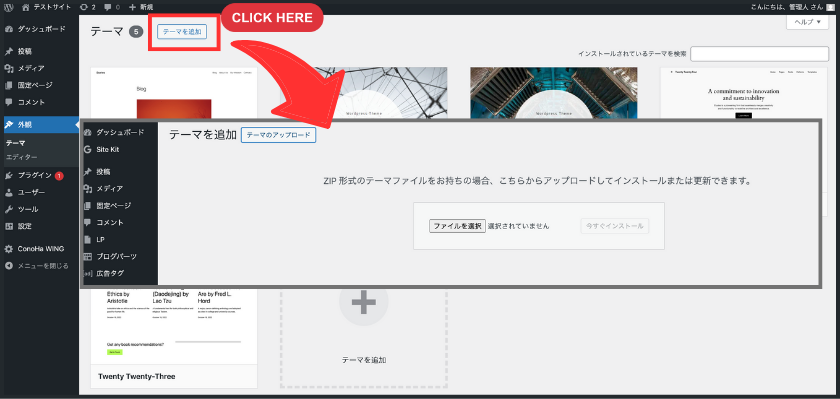Click the 今すぐインストール button
The height and width of the screenshot is (399, 840).
[615, 226]
